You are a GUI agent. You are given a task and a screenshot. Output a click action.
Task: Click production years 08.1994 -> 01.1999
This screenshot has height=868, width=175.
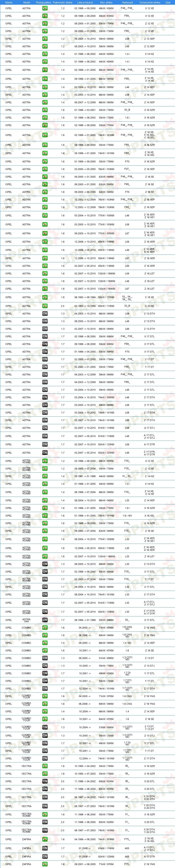pyautogui.click(x=85, y=620)
